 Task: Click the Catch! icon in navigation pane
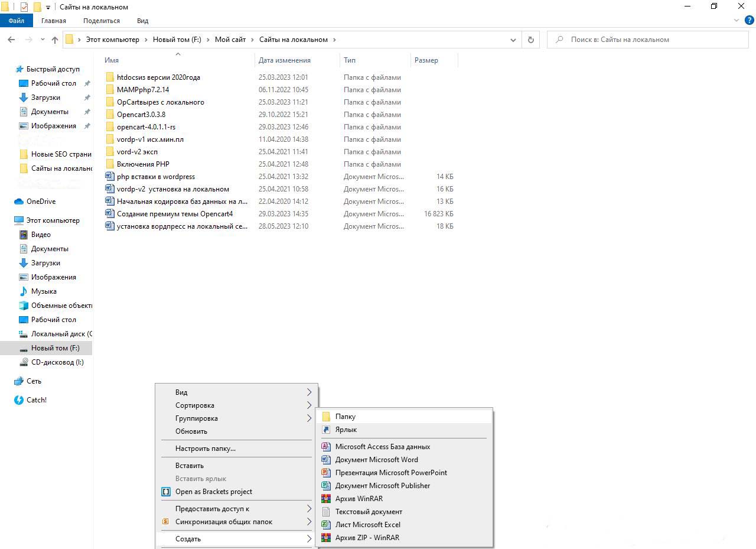(19, 400)
